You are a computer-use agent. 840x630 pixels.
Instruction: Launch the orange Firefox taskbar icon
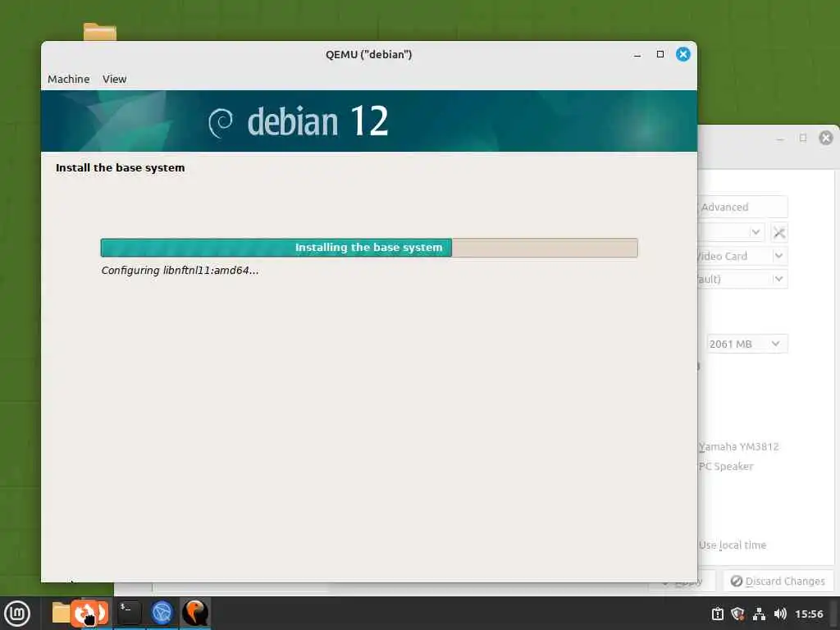[89, 613]
